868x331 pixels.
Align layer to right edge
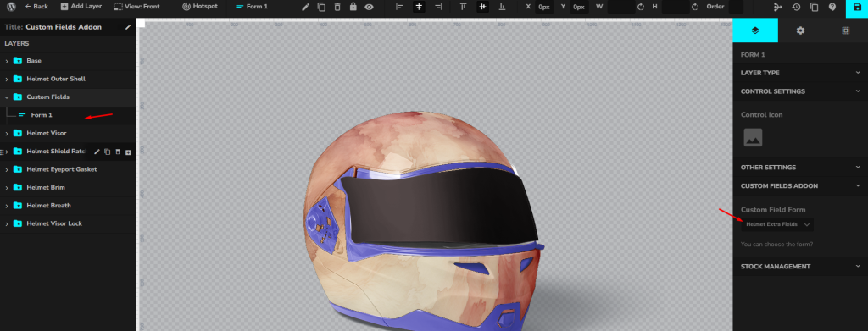coord(438,7)
